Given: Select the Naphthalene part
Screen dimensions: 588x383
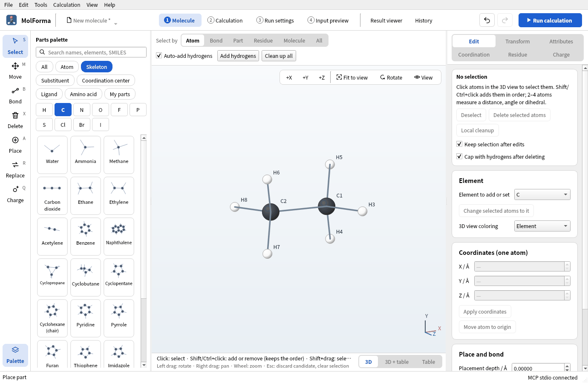Looking at the screenshot, I should (x=119, y=236).
